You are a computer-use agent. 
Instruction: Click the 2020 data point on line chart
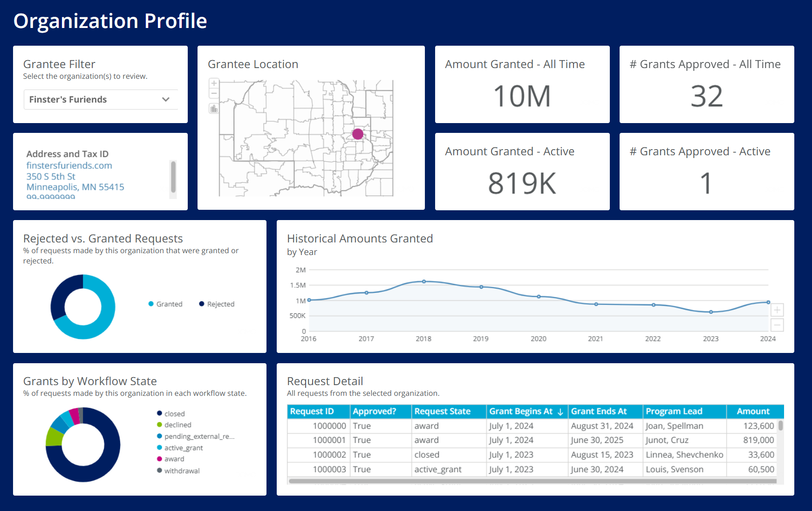coord(539,297)
